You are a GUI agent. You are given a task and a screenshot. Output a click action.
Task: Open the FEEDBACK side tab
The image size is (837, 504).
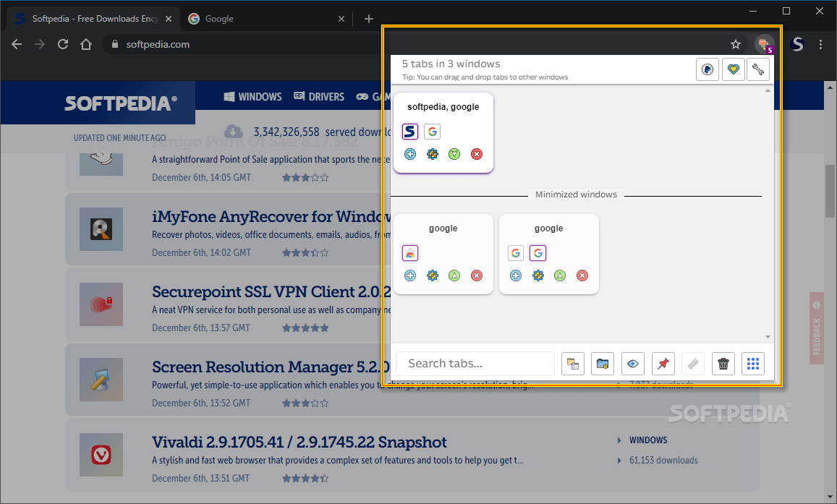(816, 328)
